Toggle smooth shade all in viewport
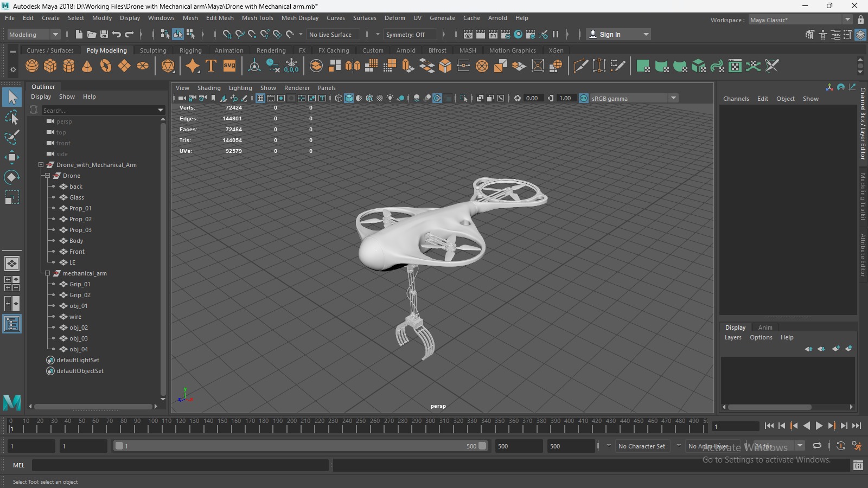This screenshot has height=488, width=868. pos(349,98)
